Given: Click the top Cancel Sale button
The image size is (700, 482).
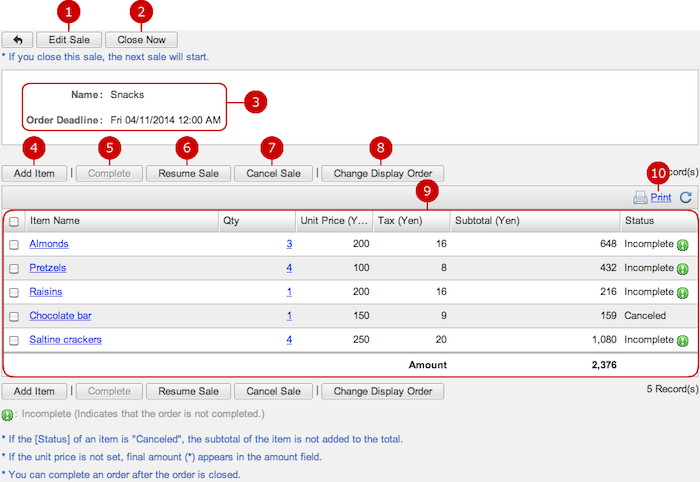Looking at the screenshot, I should 273,174.
